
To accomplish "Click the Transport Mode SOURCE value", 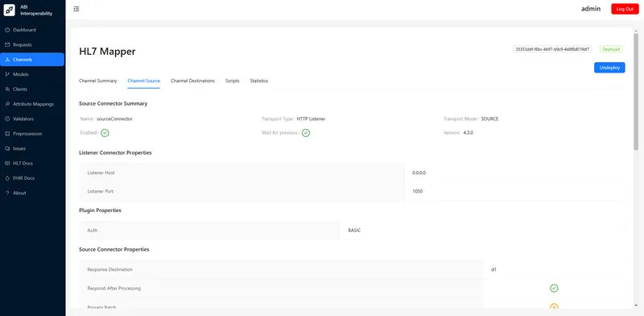I will (x=490, y=119).
